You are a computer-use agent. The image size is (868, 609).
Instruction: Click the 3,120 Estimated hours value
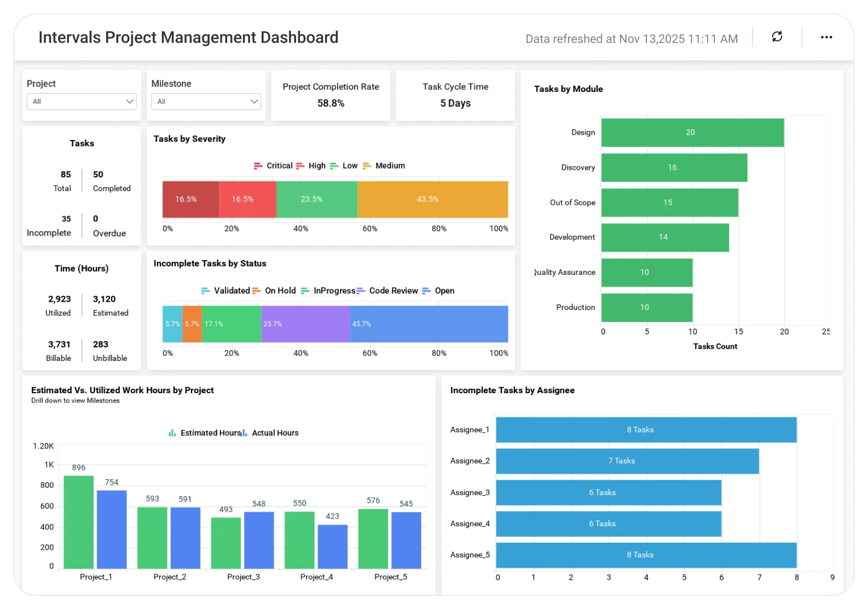(104, 299)
